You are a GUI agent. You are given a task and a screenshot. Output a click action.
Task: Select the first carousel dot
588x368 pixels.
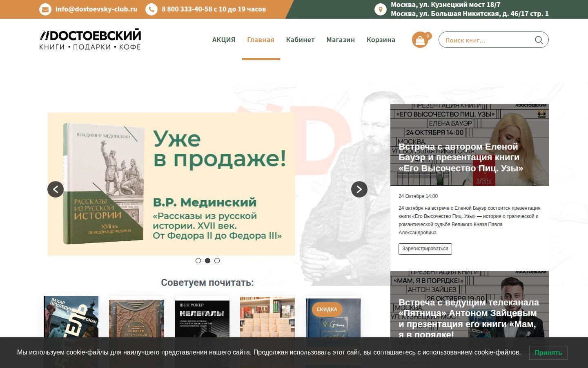tap(198, 261)
